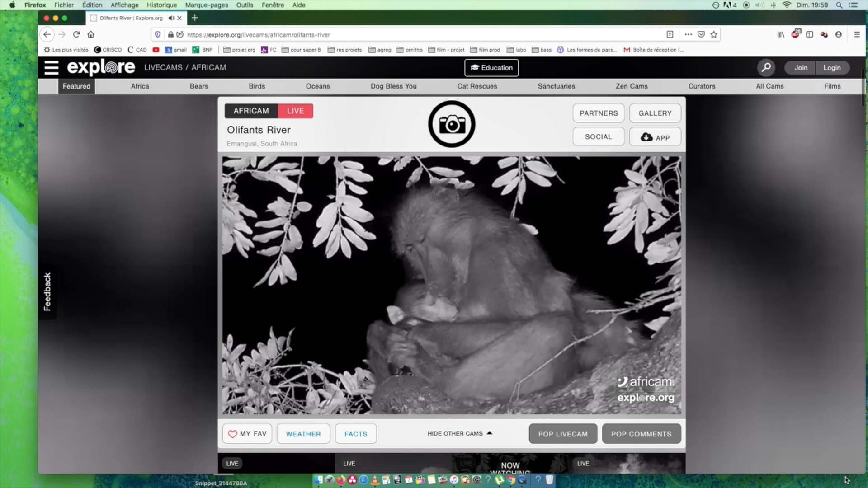Mute the tab audio speaker icon
The image size is (868, 488).
tap(171, 18)
